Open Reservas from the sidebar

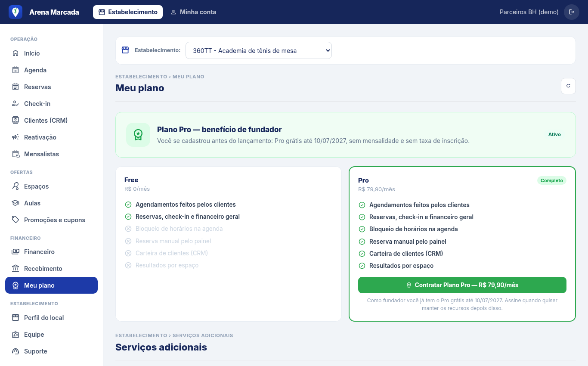coord(51,87)
